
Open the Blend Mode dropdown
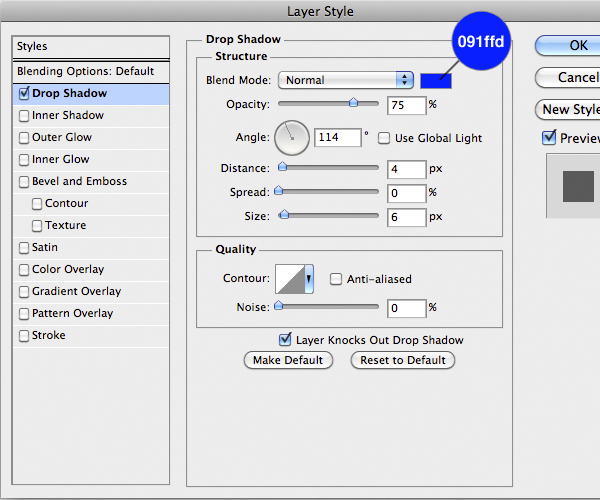pos(346,80)
